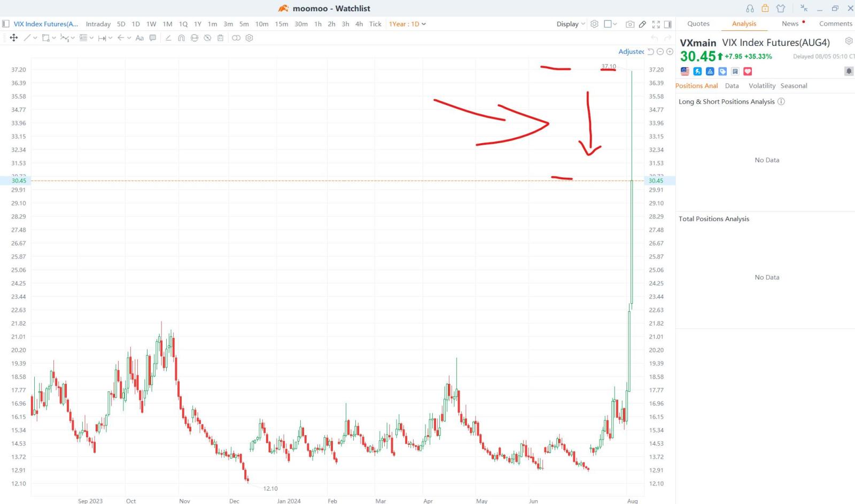The height and width of the screenshot is (504, 855).
Task: Click the heart favorite icon
Action: (x=748, y=72)
